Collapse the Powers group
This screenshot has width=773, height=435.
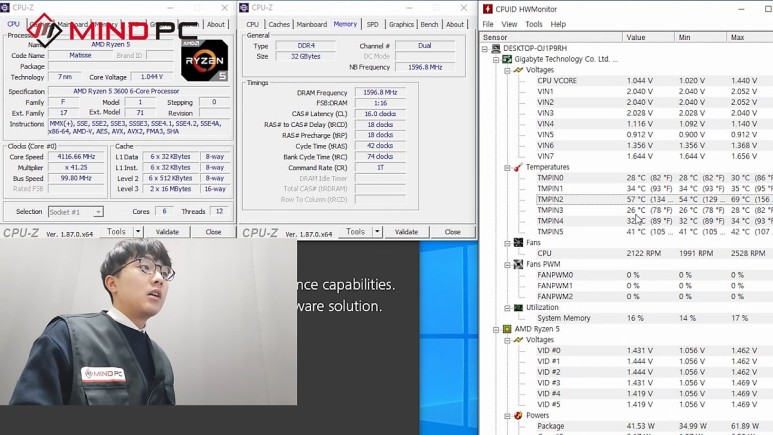tap(507, 416)
